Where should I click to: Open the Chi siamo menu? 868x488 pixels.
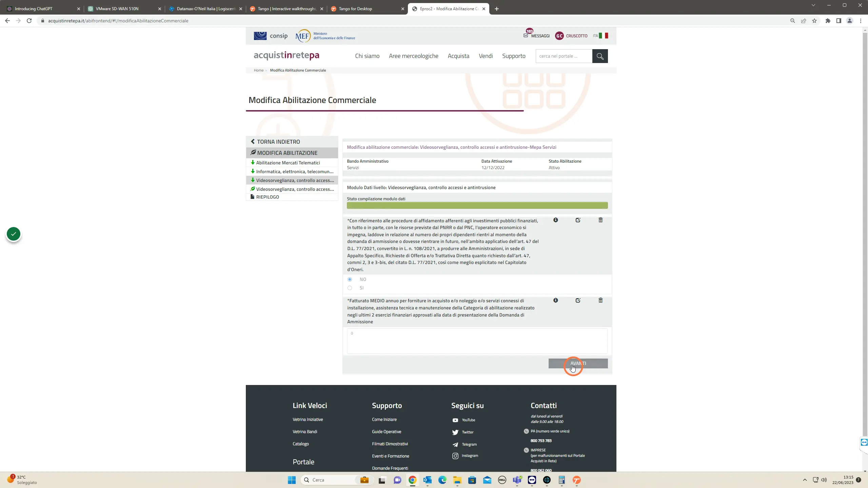(367, 56)
